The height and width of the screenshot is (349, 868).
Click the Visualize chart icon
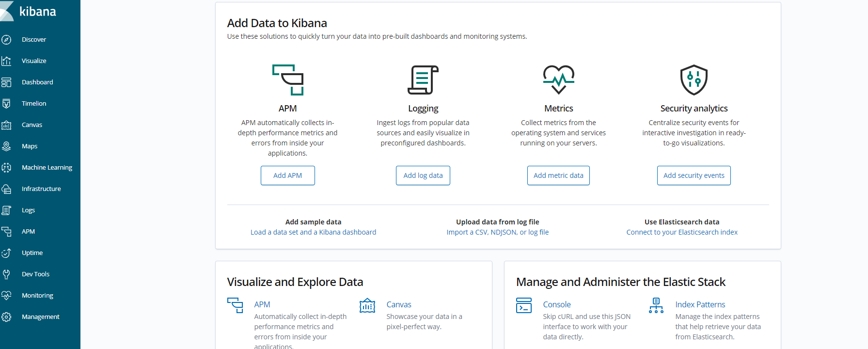point(6,61)
